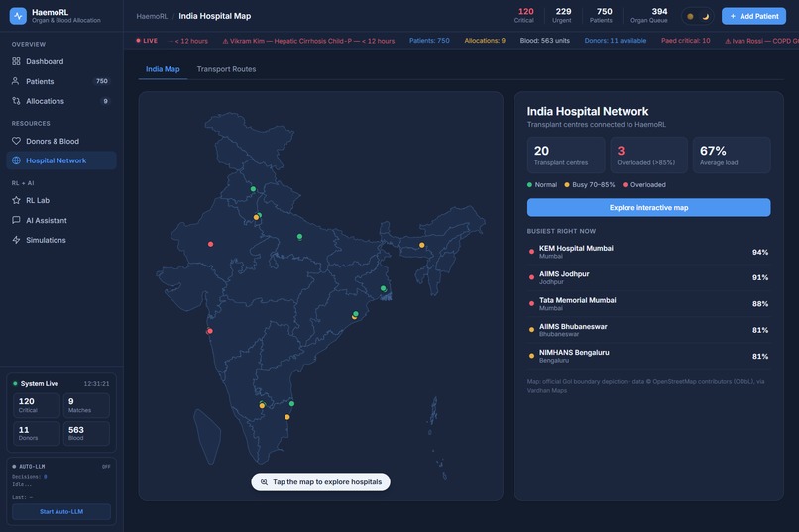Click the green Normal legend dot

530,185
